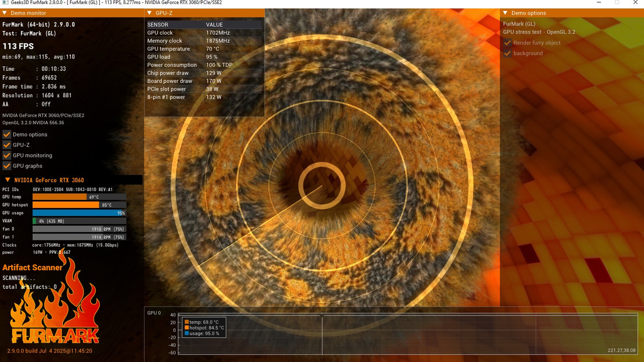Disable the Render furry object option
644x362 pixels.
[507, 43]
